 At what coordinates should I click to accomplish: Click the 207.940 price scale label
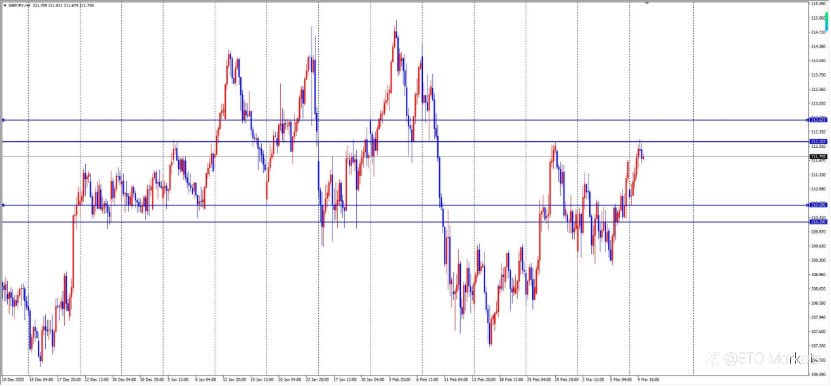[818, 318]
